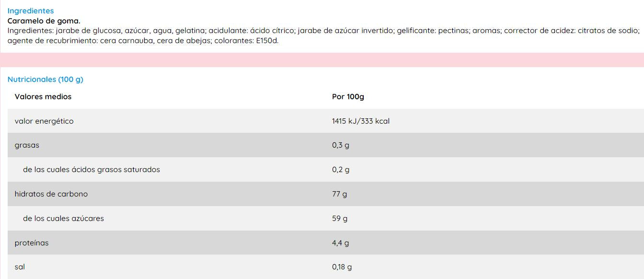
Task: Select the "valor energético" row label
Action: 44,121
